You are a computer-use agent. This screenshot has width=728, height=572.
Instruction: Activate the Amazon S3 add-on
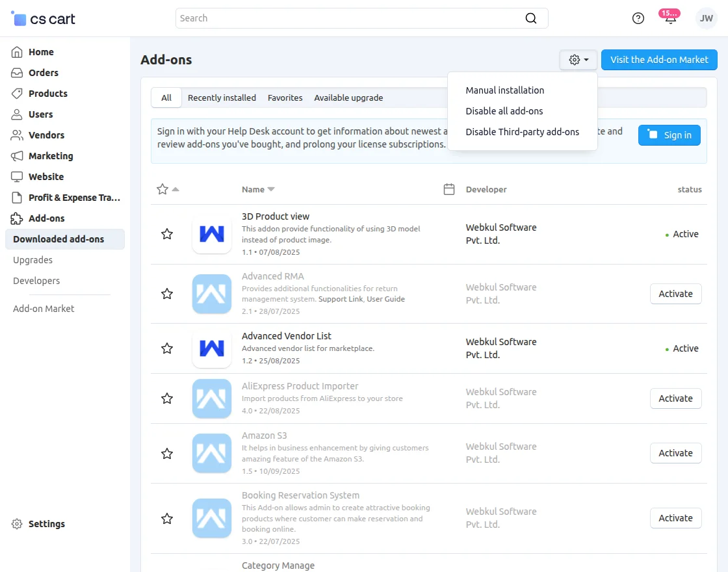click(x=675, y=453)
